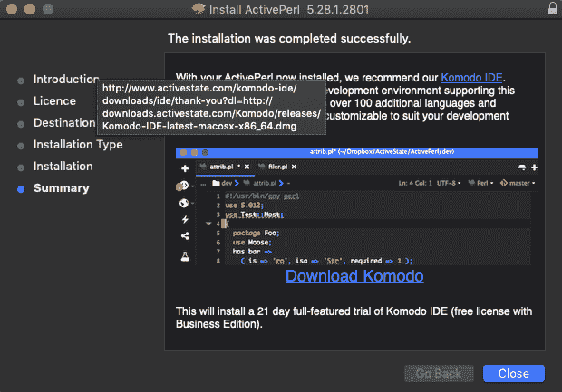Click the Installation step in sidebar
The image size is (562, 392).
tap(63, 167)
